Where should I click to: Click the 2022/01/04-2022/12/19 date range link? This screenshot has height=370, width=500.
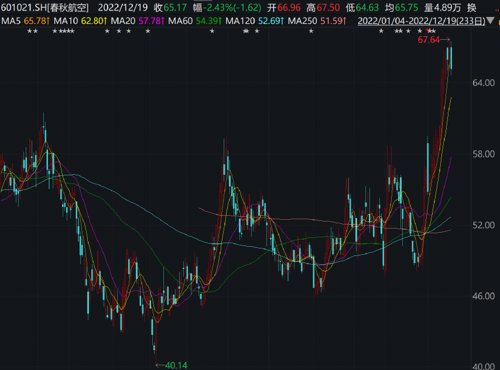click(x=421, y=21)
